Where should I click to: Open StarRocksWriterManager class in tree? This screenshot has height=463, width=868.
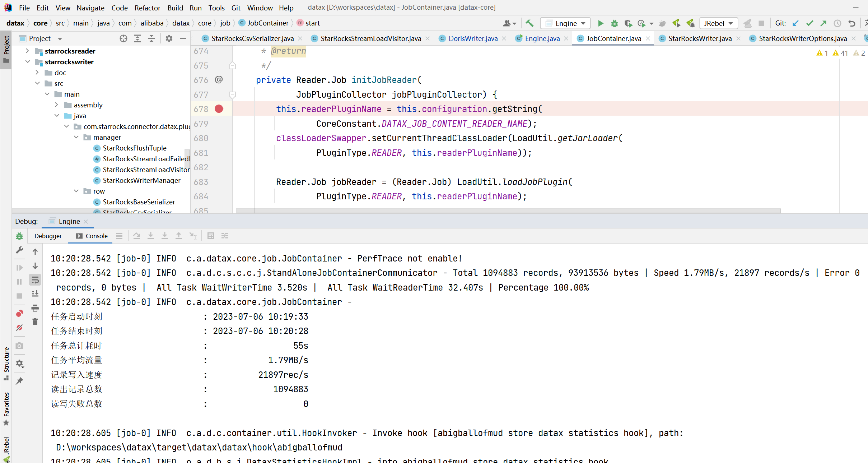[141, 180]
